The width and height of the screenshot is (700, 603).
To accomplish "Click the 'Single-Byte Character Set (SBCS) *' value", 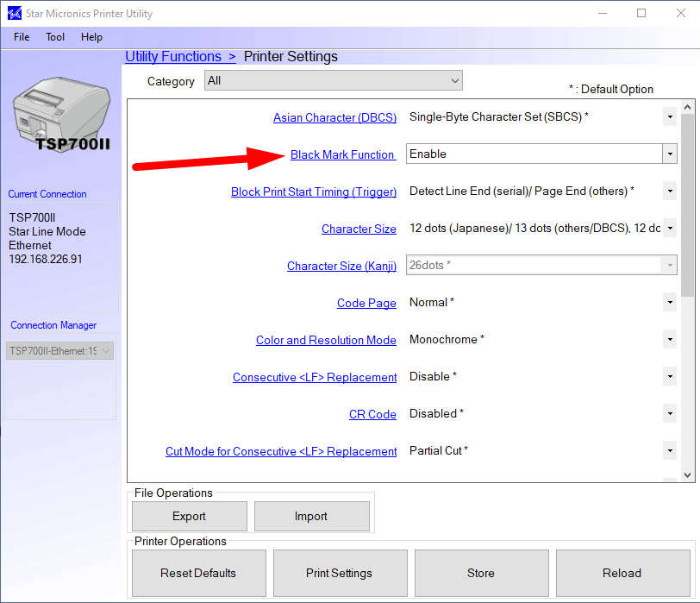I will (x=498, y=117).
